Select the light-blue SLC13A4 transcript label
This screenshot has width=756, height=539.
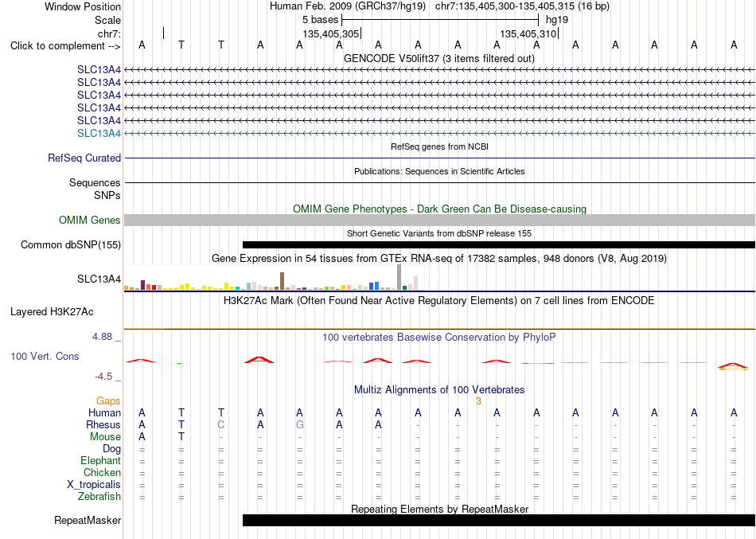(99, 133)
